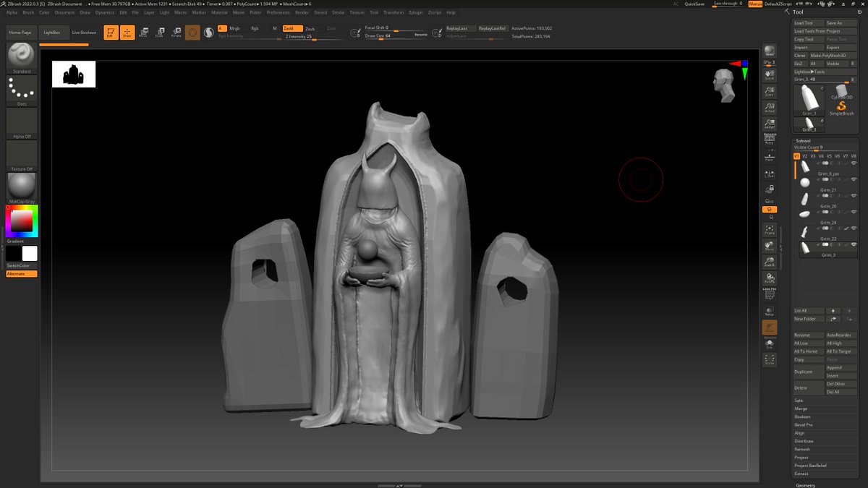Screen dimensions: 868x488
Task: Toggle visibility eye of Grim_24 subtool
Action: 854,213
